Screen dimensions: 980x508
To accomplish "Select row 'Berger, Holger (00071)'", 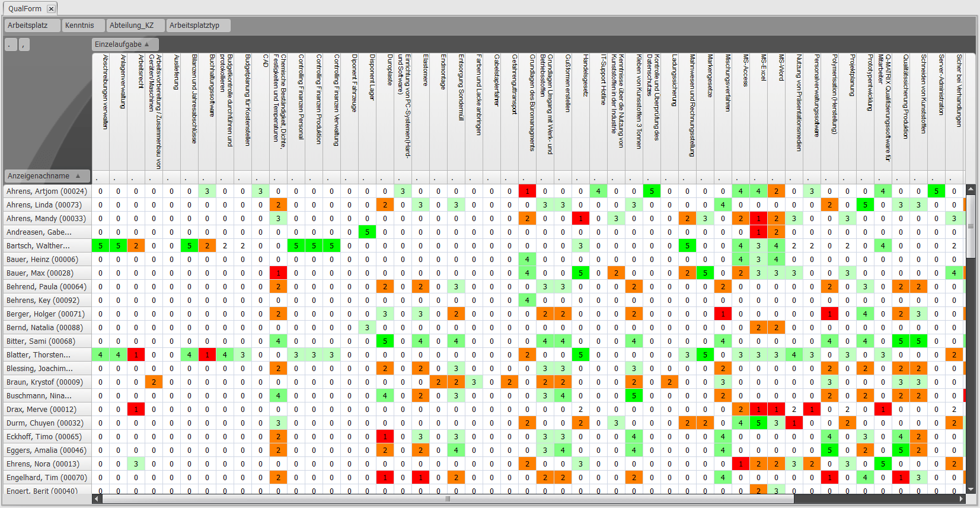I will click(47, 314).
